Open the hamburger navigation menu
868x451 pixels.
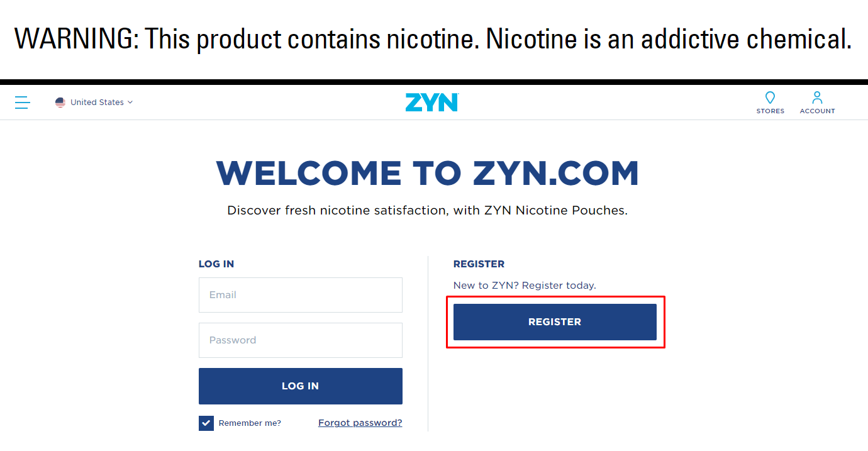23,103
